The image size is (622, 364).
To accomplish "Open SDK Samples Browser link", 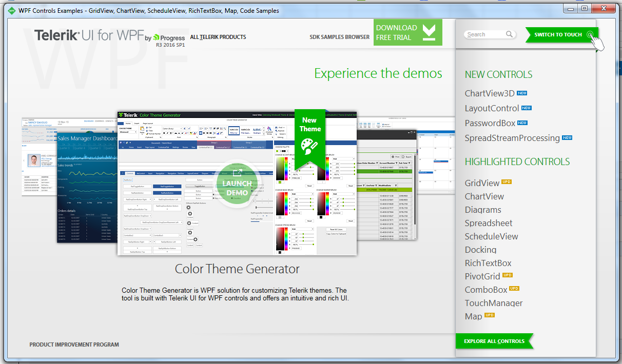I will (339, 37).
